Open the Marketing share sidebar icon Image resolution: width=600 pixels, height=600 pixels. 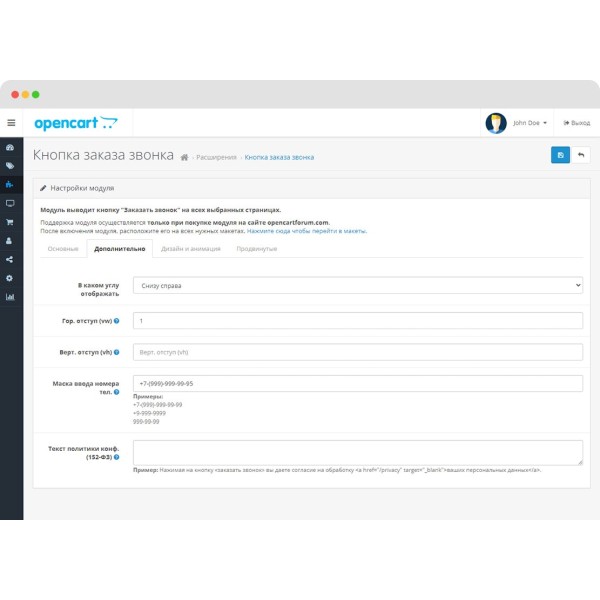click(x=10, y=259)
